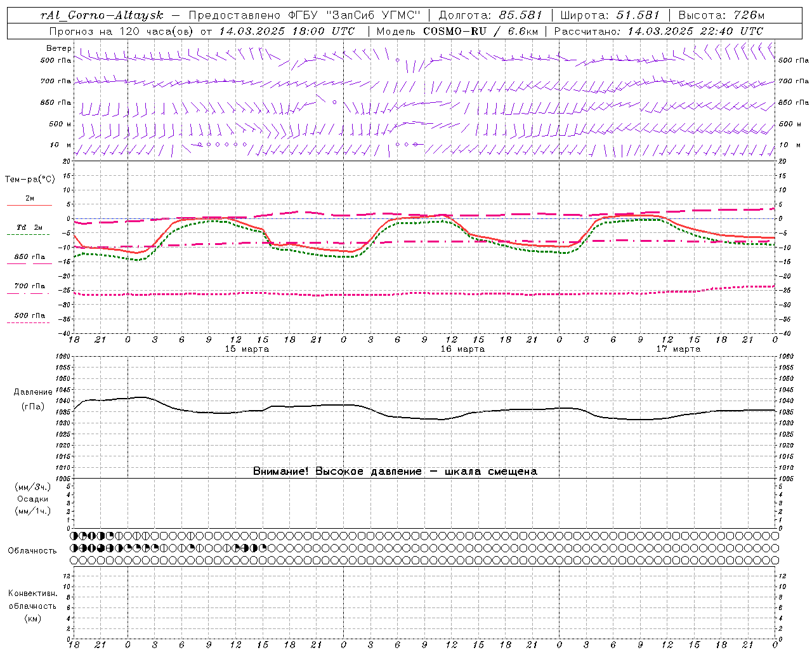Click the Осадки precipitation label
This screenshot has width=812, height=650.
click(x=33, y=499)
